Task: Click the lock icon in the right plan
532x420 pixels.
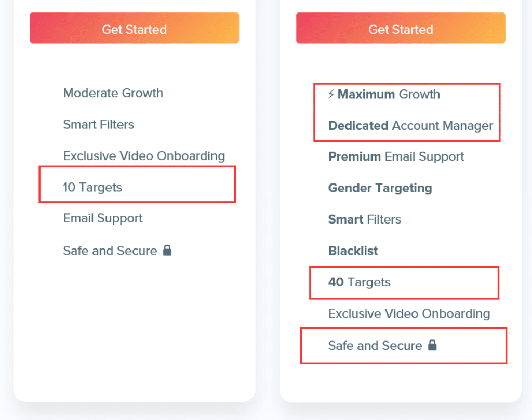Action: coord(432,345)
